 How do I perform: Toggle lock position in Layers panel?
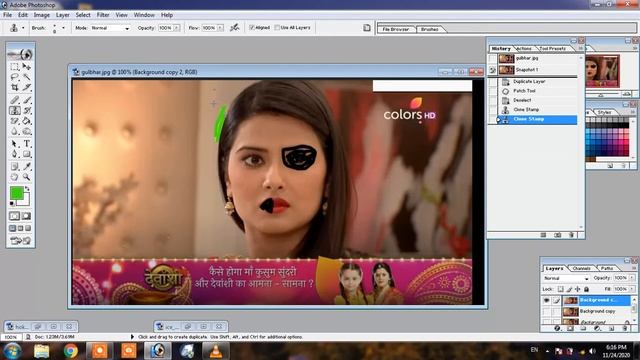coord(578,289)
